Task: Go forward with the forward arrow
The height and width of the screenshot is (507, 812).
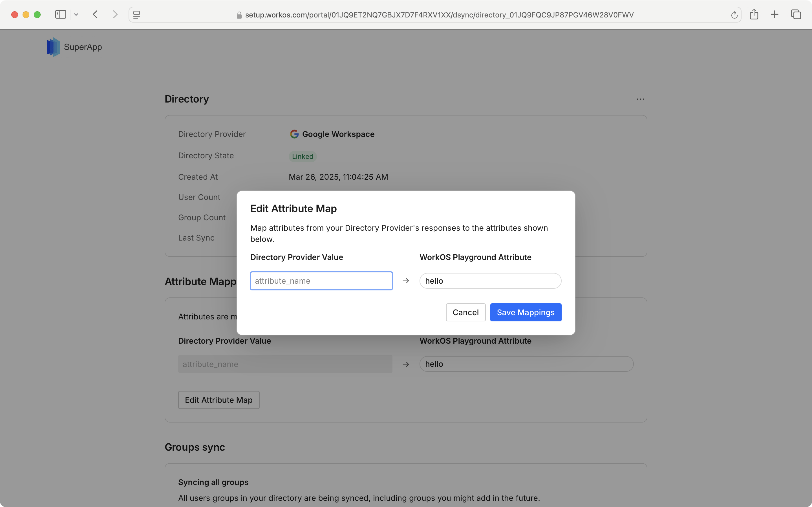Action: pos(115,14)
